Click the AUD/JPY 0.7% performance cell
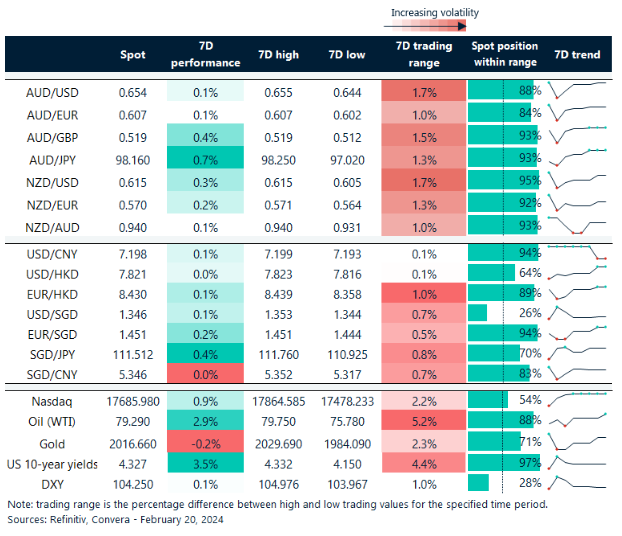The image size is (622, 536). [x=206, y=159]
